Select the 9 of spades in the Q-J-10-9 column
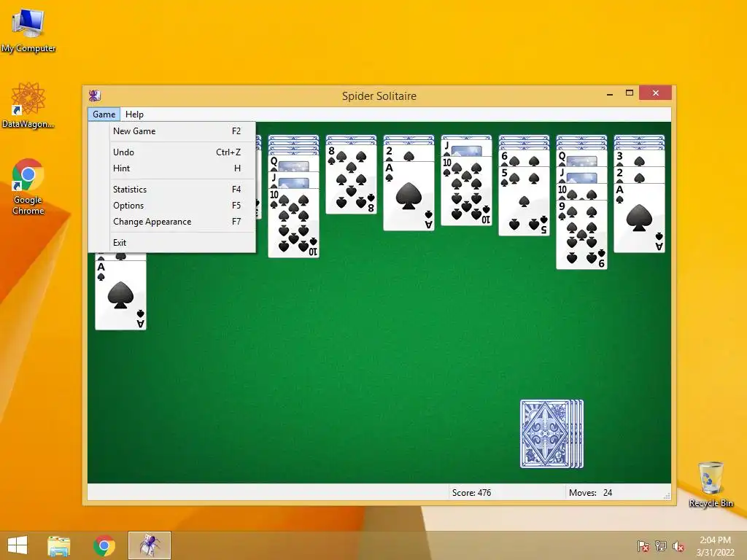The image size is (747, 560). point(581,235)
